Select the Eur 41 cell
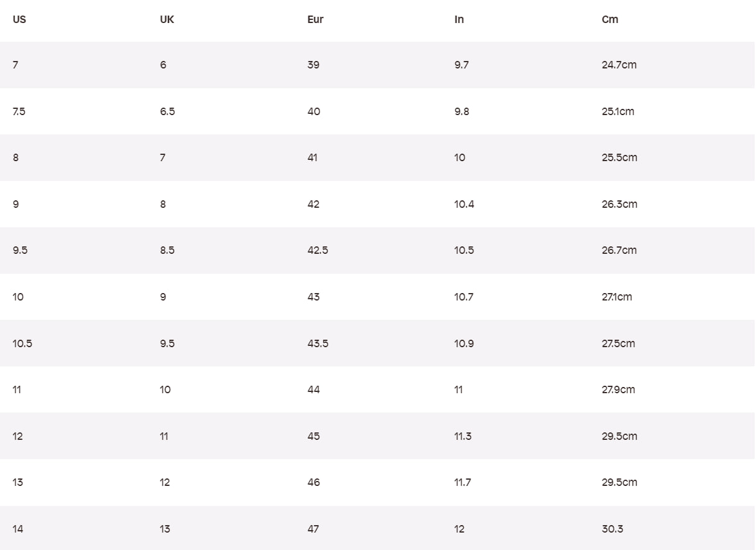 coord(312,157)
